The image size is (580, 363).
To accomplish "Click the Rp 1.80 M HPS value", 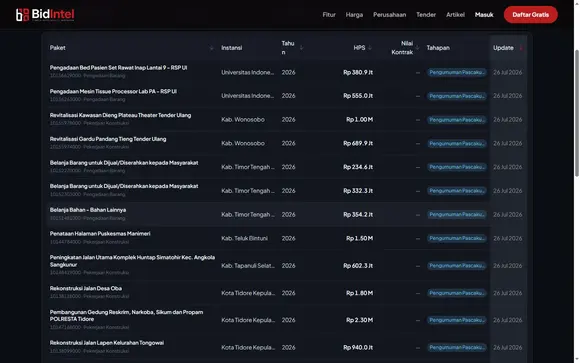I will click(x=359, y=293).
